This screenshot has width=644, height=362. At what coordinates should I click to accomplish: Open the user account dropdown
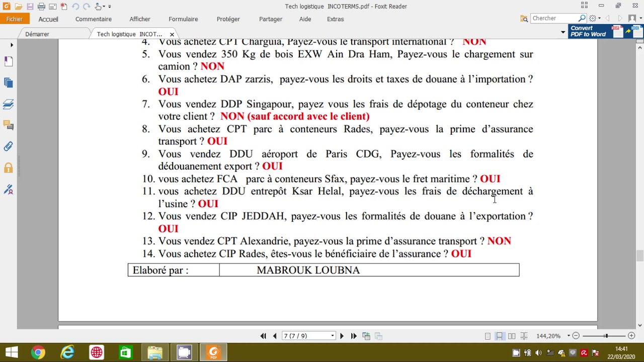pos(634,19)
